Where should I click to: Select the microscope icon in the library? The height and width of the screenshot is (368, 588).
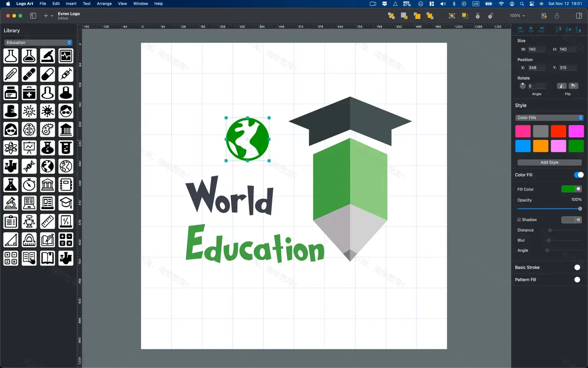(x=10, y=203)
